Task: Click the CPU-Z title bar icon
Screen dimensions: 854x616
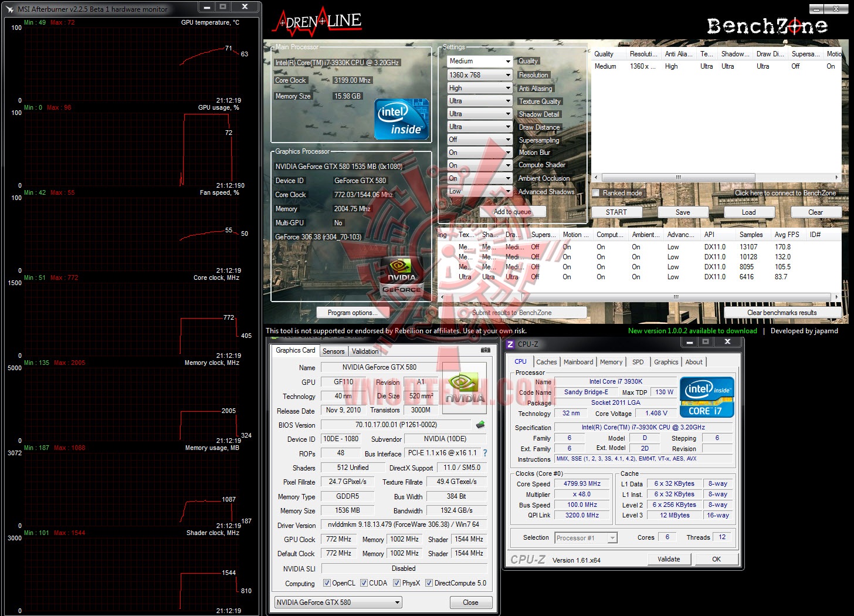Action: pyautogui.click(x=510, y=344)
